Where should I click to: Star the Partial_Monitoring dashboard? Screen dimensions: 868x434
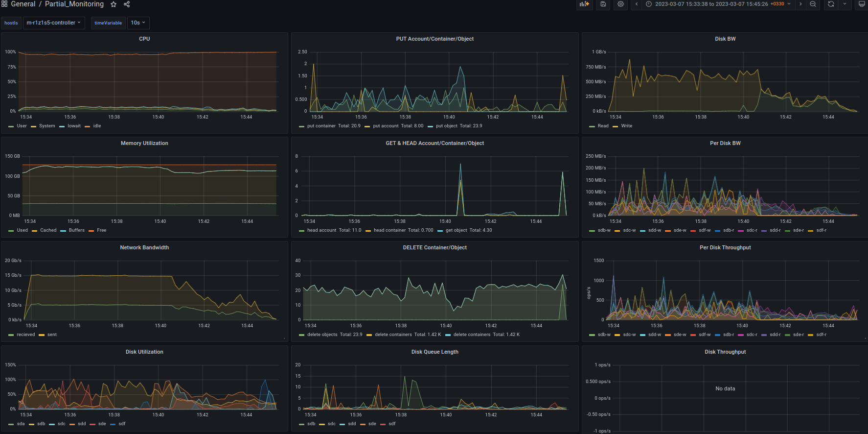click(x=114, y=4)
